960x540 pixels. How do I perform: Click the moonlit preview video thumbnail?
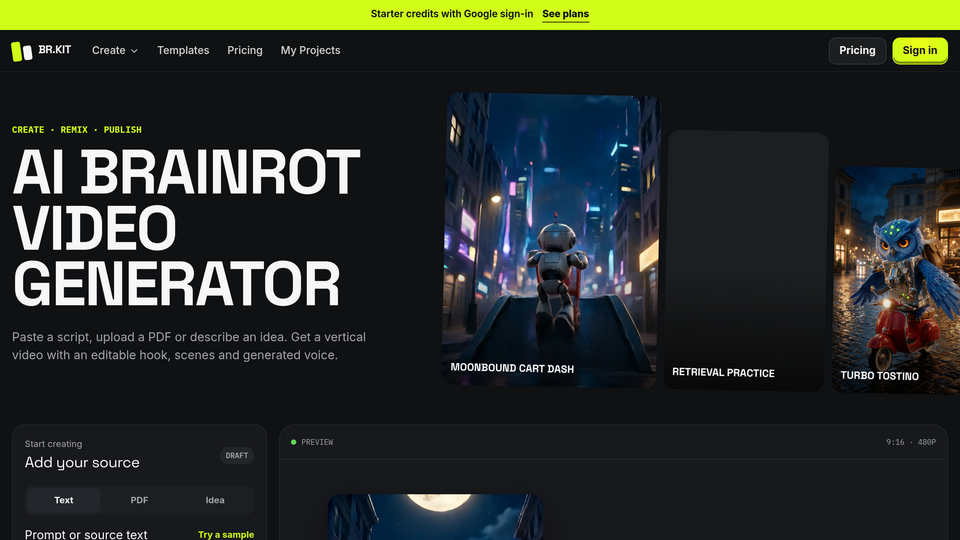tap(435, 517)
